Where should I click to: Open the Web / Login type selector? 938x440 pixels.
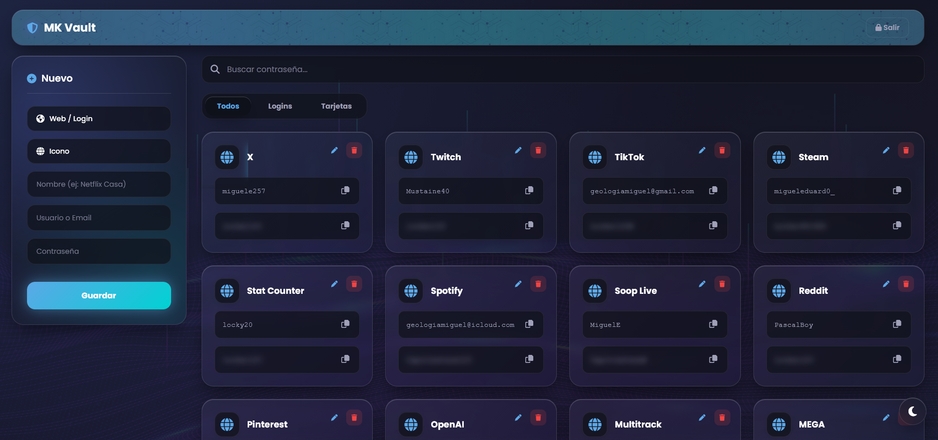coord(99,118)
